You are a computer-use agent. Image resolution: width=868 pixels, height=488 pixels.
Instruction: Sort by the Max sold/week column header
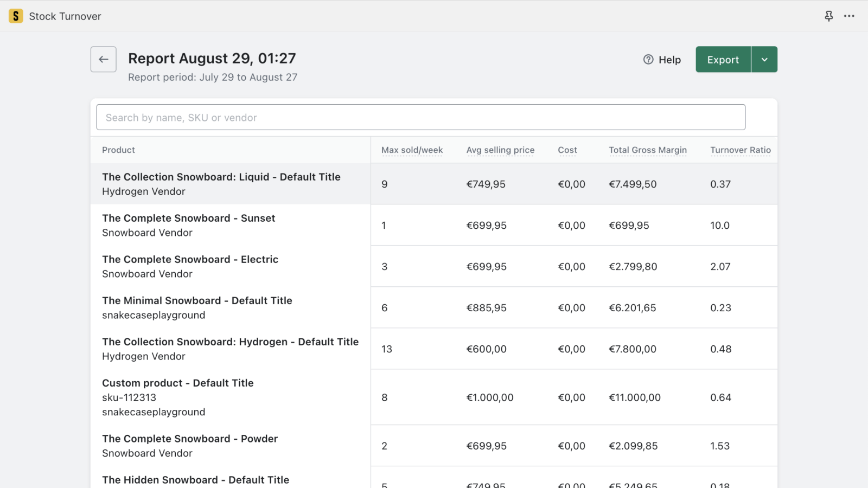[412, 150]
